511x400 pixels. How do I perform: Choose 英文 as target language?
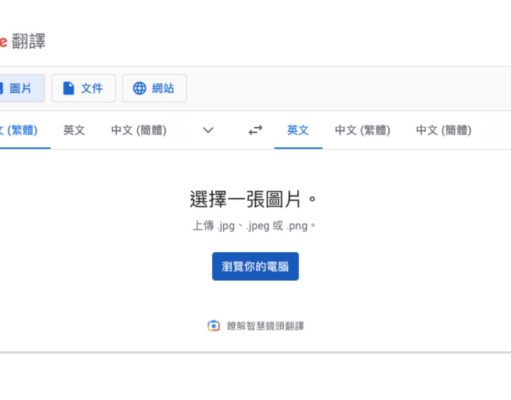click(298, 130)
